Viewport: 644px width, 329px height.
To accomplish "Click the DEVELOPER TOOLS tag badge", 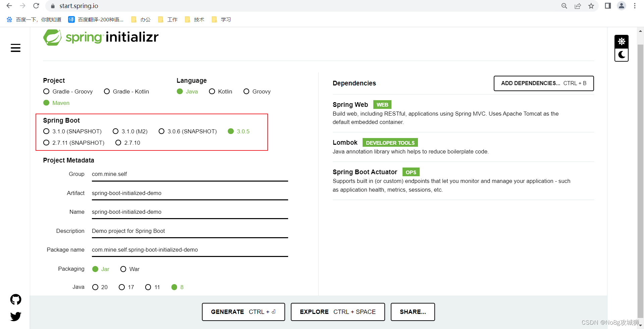I will pyautogui.click(x=390, y=143).
